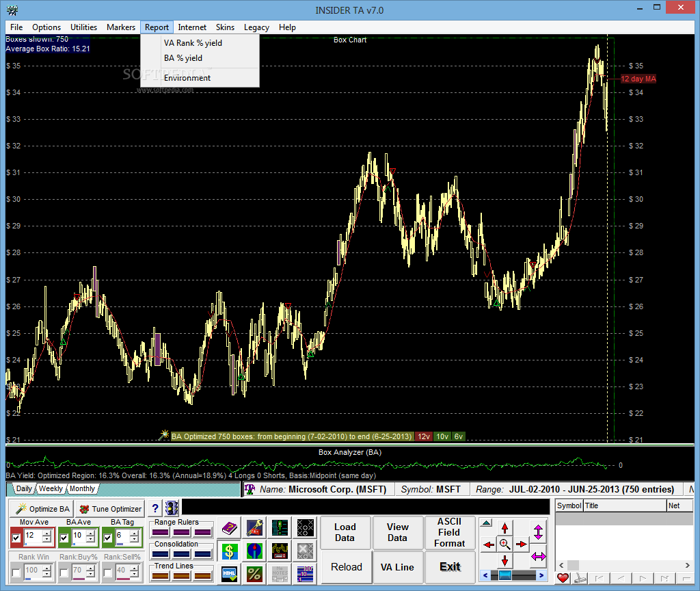The height and width of the screenshot is (591, 700).
Task: Enable the Rank Win checkbox
Action: click(x=16, y=573)
